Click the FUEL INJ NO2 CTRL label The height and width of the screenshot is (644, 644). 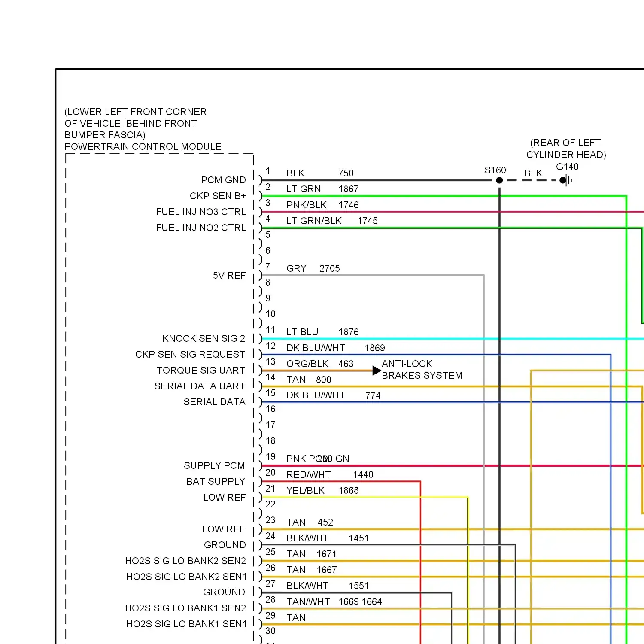(x=200, y=228)
